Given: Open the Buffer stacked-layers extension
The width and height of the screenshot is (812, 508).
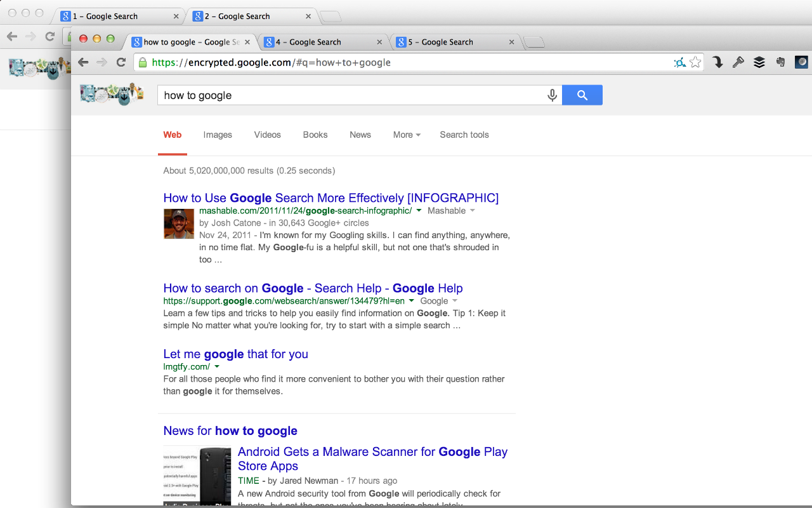Looking at the screenshot, I should click(x=759, y=62).
